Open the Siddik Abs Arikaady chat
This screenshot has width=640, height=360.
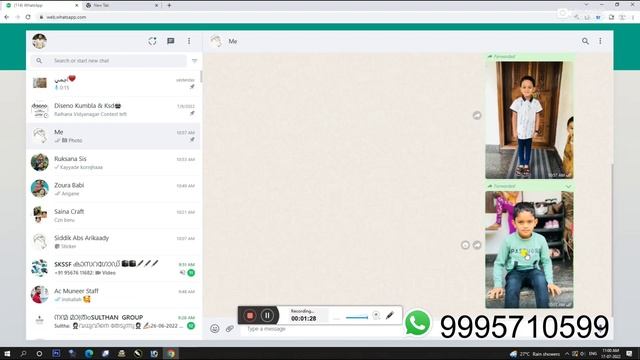113,242
